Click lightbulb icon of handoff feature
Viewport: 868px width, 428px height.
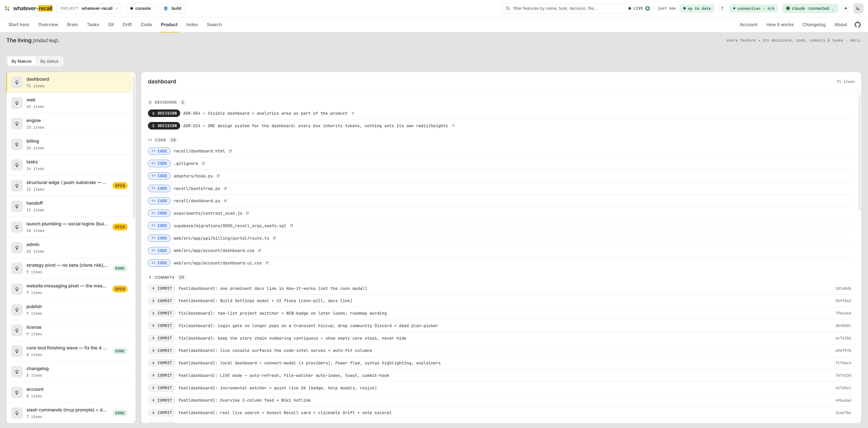tap(17, 207)
